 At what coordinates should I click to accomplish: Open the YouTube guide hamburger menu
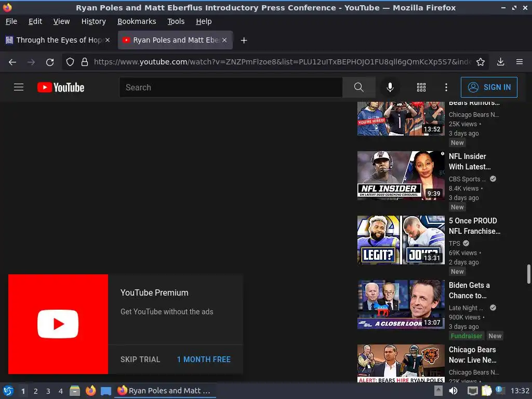19,87
